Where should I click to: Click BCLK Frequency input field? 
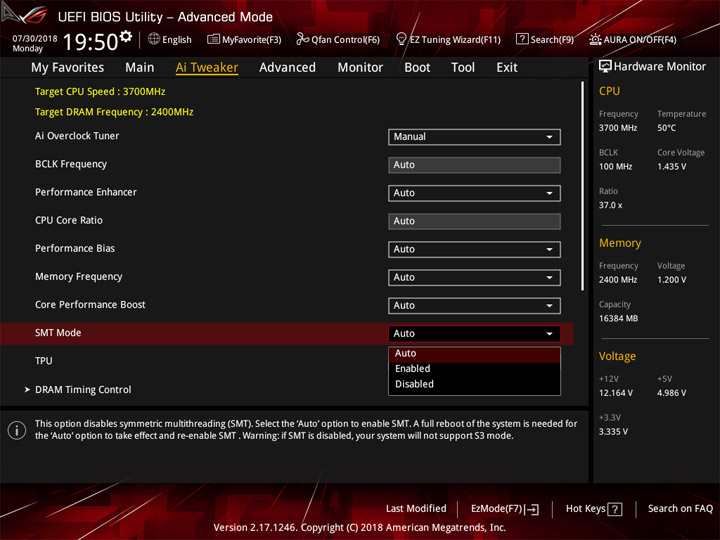click(474, 165)
